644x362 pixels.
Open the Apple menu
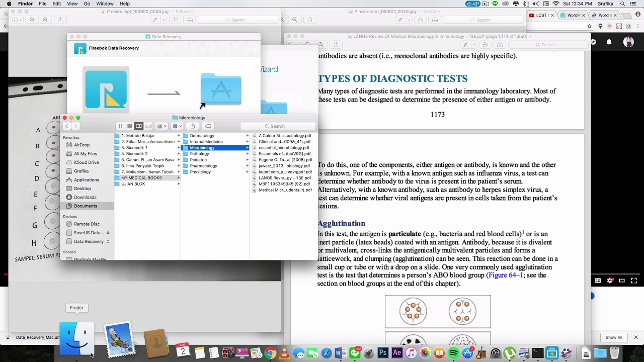tap(9, 4)
